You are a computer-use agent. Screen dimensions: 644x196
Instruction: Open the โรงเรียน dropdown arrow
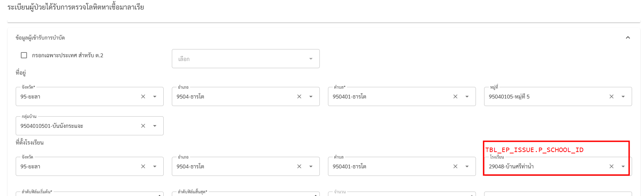pos(623,166)
